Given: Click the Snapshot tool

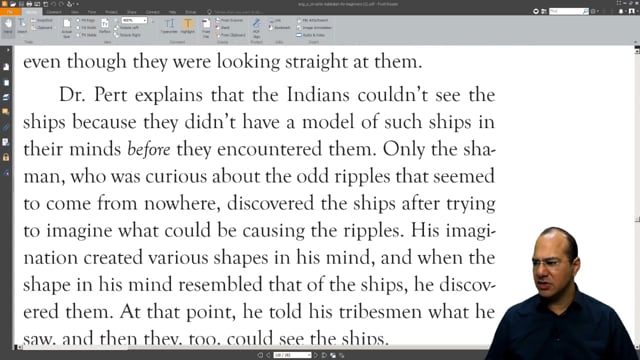Looking at the screenshot, I should click(42, 20).
